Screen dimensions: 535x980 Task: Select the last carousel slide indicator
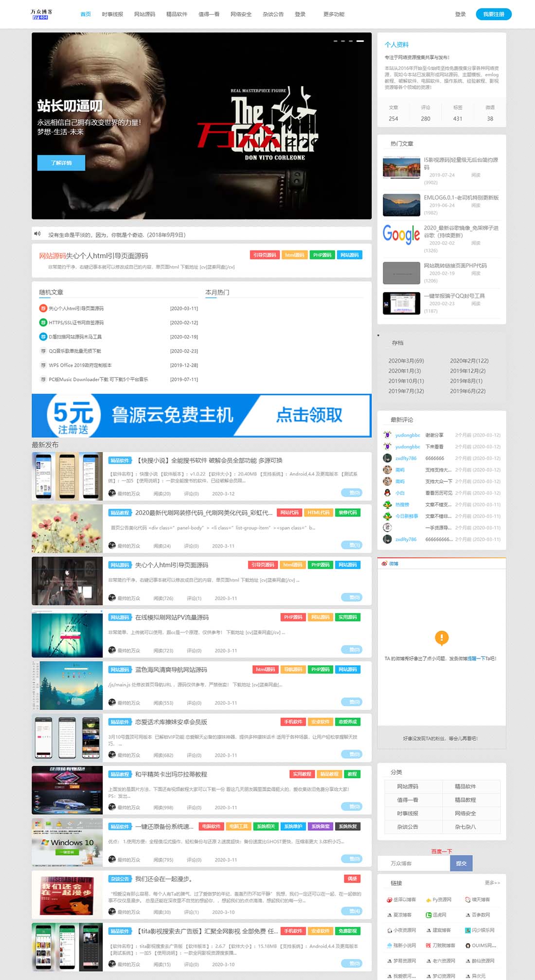pyautogui.click(x=360, y=41)
